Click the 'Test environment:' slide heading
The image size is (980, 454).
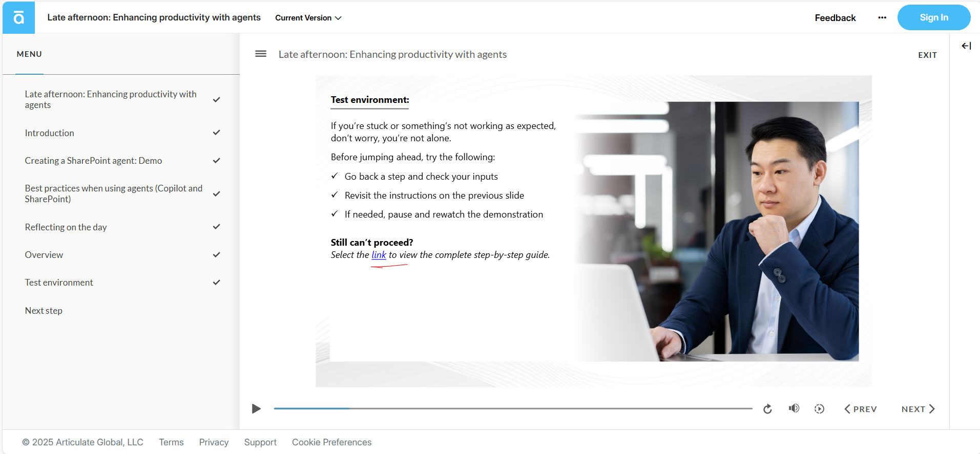[x=370, y=100]
